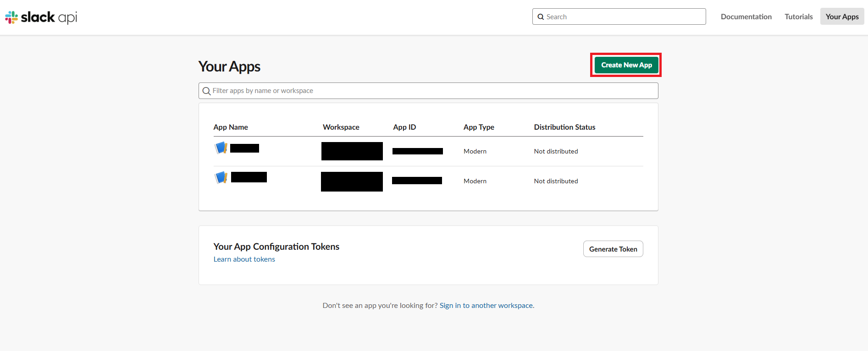
Task: Click the magnifier icon in top search box
Action: coord(541,17)
